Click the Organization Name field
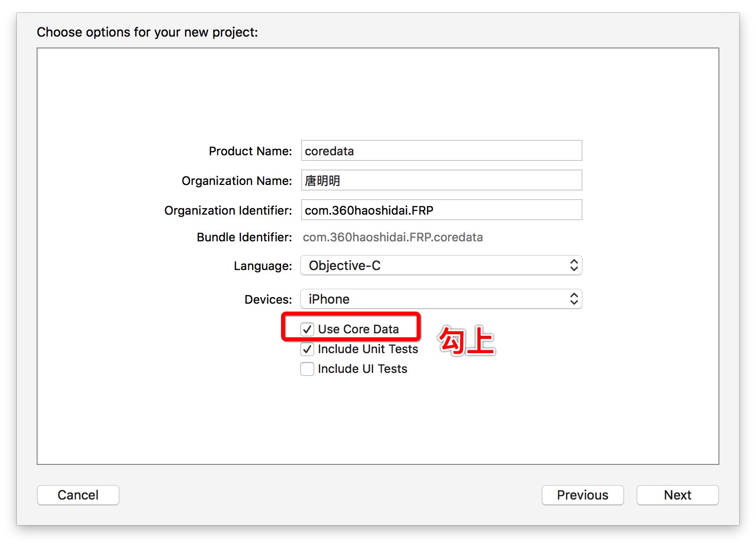The width and height of the screenshot is (756, 546). coord(441,181)
